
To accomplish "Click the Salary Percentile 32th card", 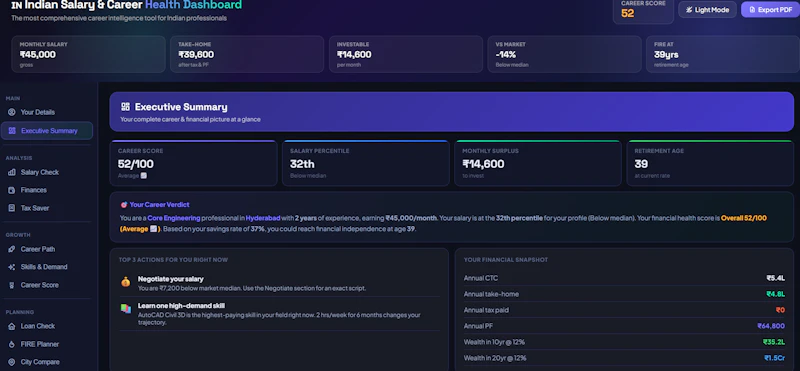I will 366,163.
